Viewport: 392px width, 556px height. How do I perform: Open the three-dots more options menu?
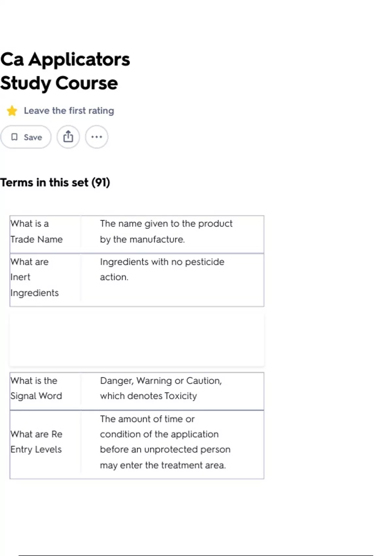tap(96, 137)
